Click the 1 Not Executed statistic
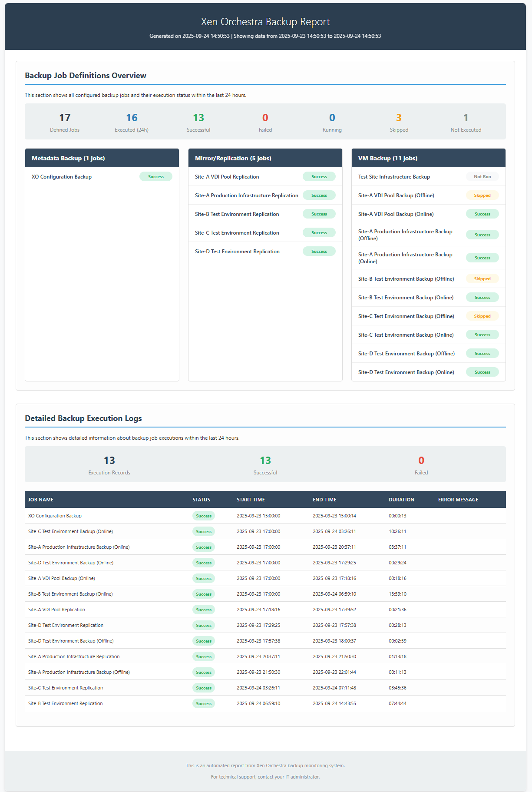Screen dimensions: 532x792 point(466,122)
